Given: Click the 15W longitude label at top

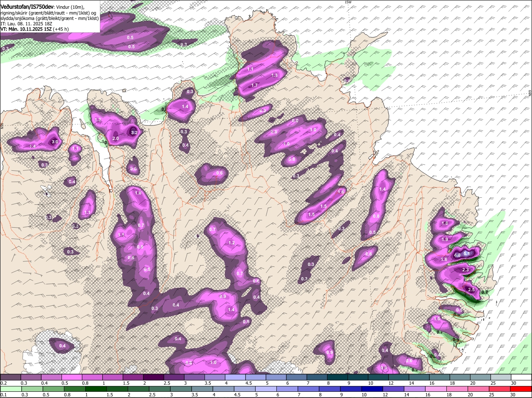Looking at the screenshot, I should (x=348, y=2).
